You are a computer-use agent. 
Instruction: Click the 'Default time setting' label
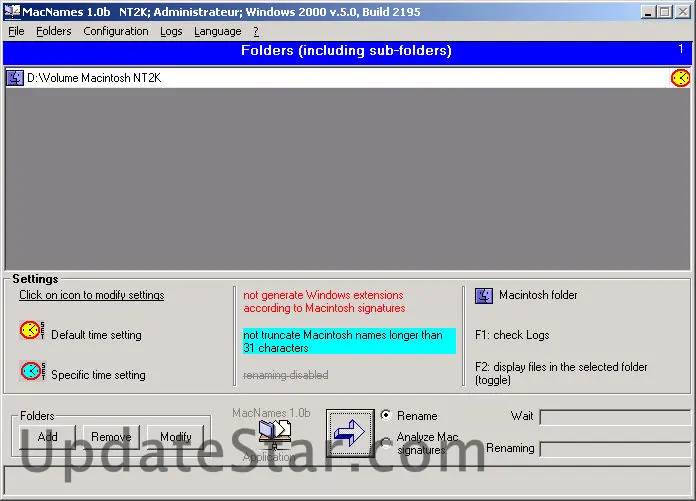point(96,335)
